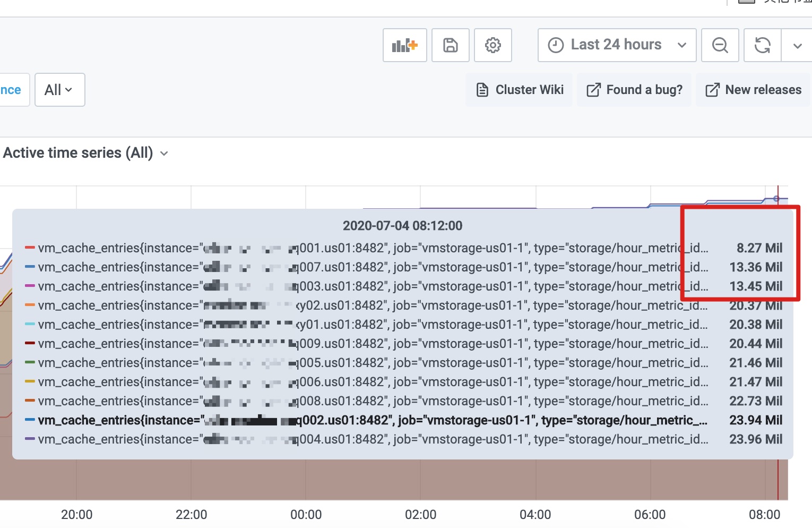Click the 04:00 time axis label
Image resolution: width=812 pixels, height=528 pixels.
point(535,515)
